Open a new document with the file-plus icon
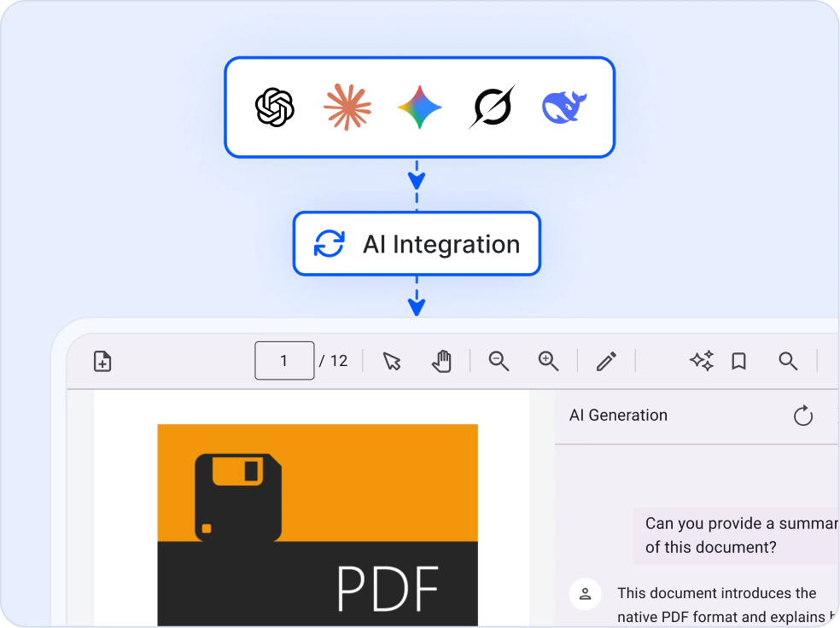Screen dimensions: 840x628 tap(102, 362)
